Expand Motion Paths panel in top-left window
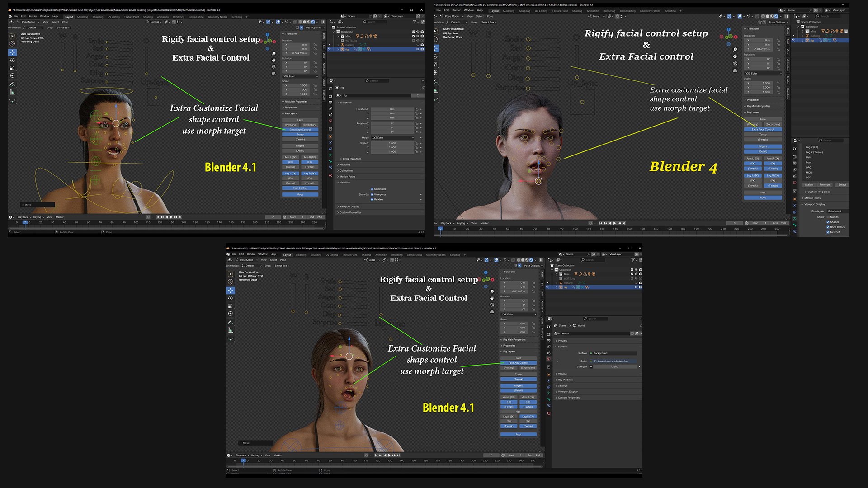The image size is (868, 488). tap(346, 176)
